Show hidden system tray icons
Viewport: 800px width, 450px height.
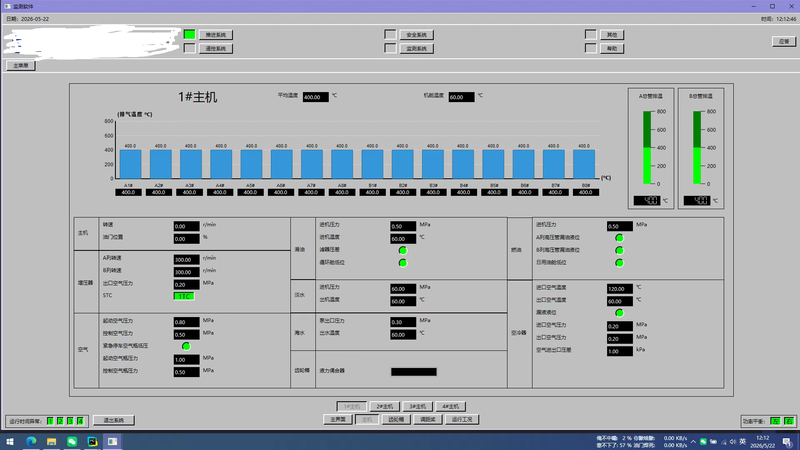coord(693,442)
